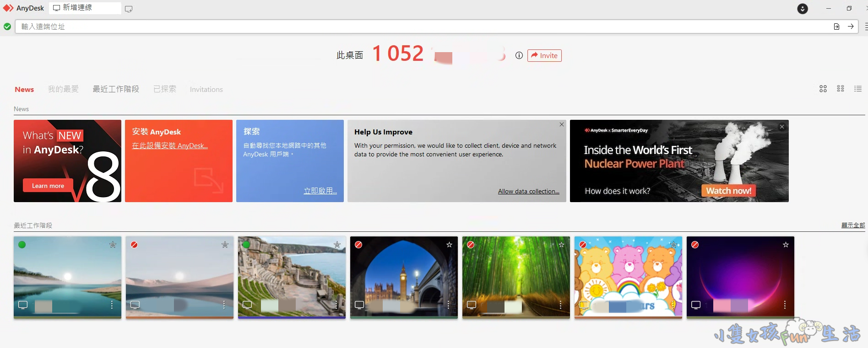Open three-dot menu on purple planet session
The width and height of the screenshot is (868, 348).
point(785,305)
